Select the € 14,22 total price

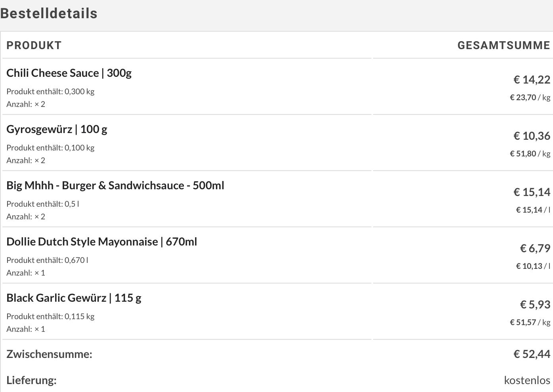532,80
